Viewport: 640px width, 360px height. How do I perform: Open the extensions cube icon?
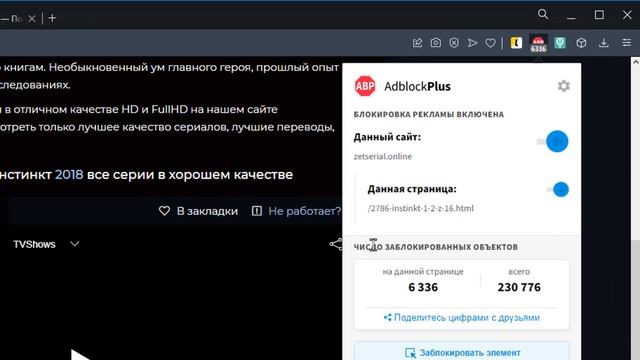coord(582,43)
